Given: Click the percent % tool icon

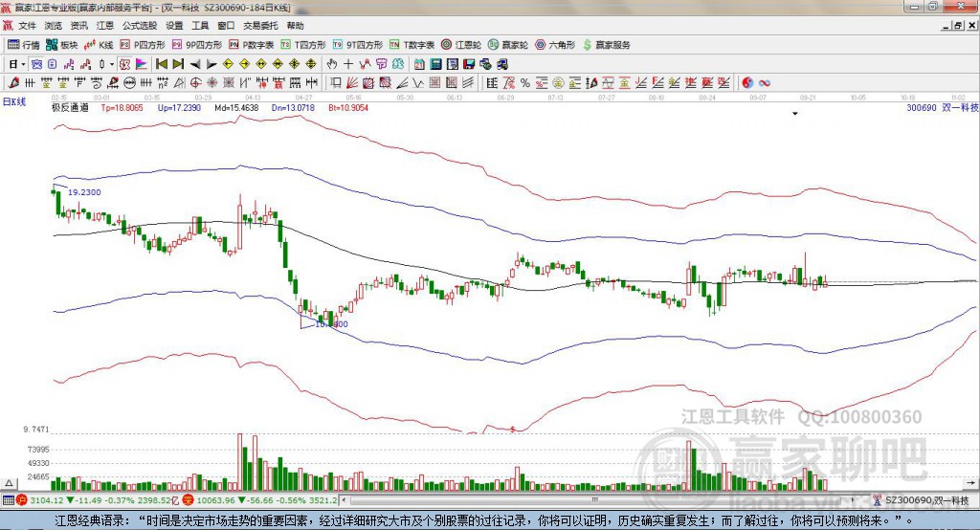Looking at the screenshot, I should pyautogui.click(x=525, y=83).
